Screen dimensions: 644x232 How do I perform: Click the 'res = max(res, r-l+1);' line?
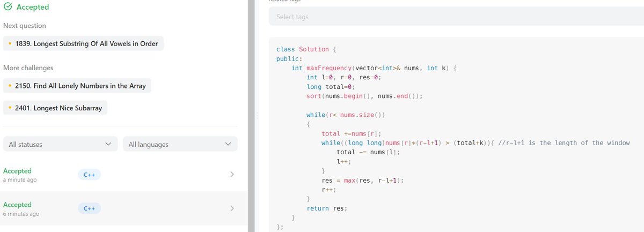[x=362, y=181]
